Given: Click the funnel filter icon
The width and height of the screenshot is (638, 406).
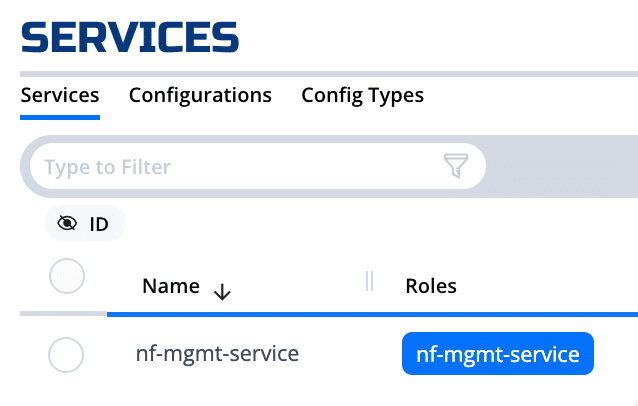Looking at the screenshot, I should (x=456, y=166).
